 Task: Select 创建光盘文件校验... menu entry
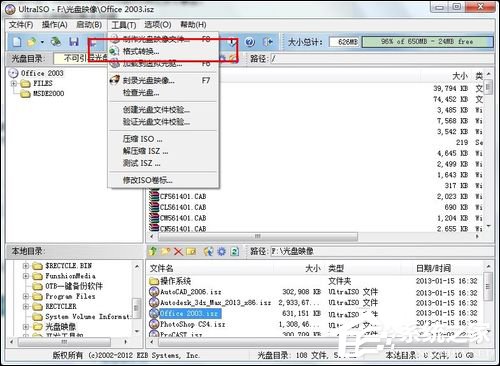point(163,110)
